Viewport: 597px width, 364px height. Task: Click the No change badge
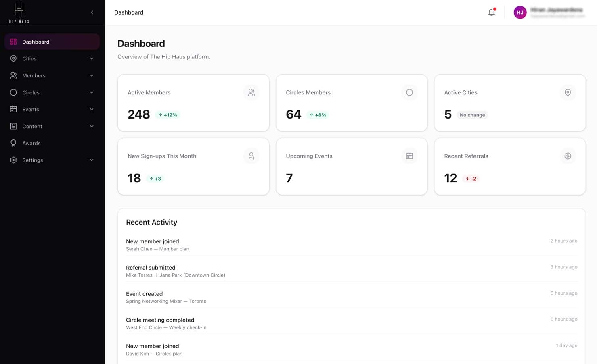pos(472,115)
